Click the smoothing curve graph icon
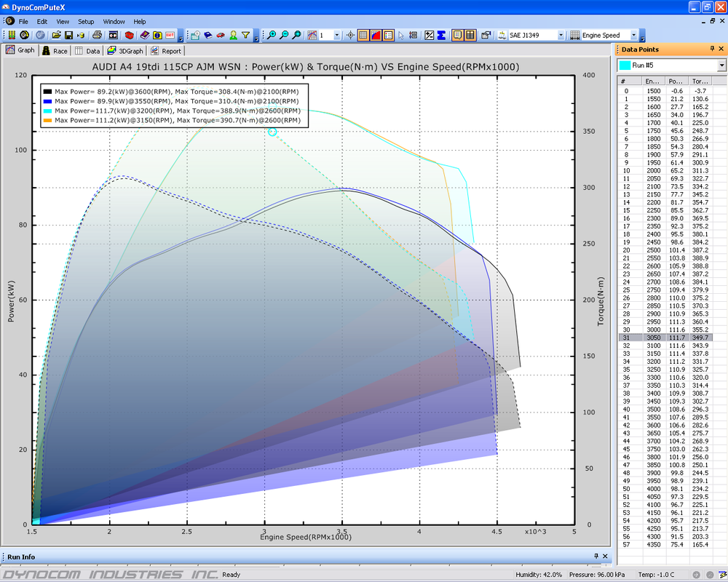728x582 pixels. (x=312, y=35)
